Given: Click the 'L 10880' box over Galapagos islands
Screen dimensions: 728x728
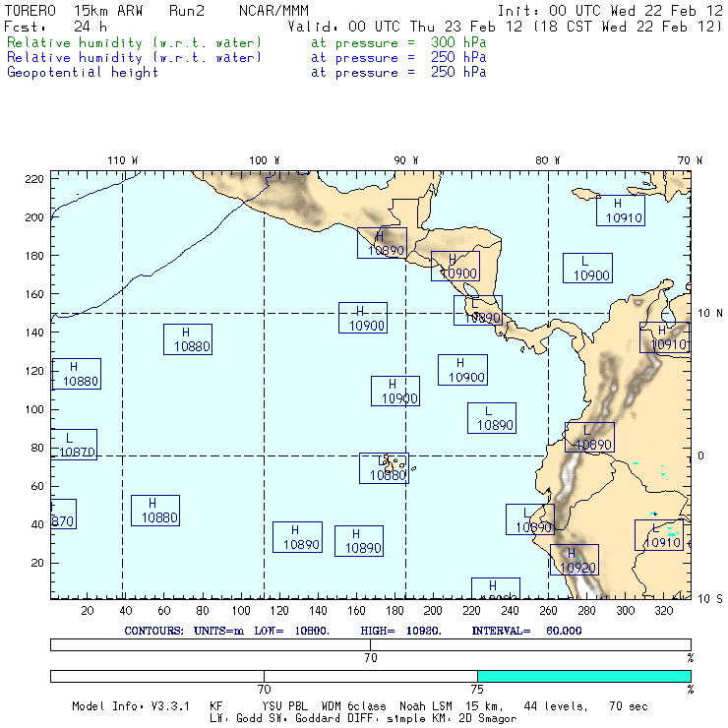Looking at the screenshot, I should tap(385, 468).
